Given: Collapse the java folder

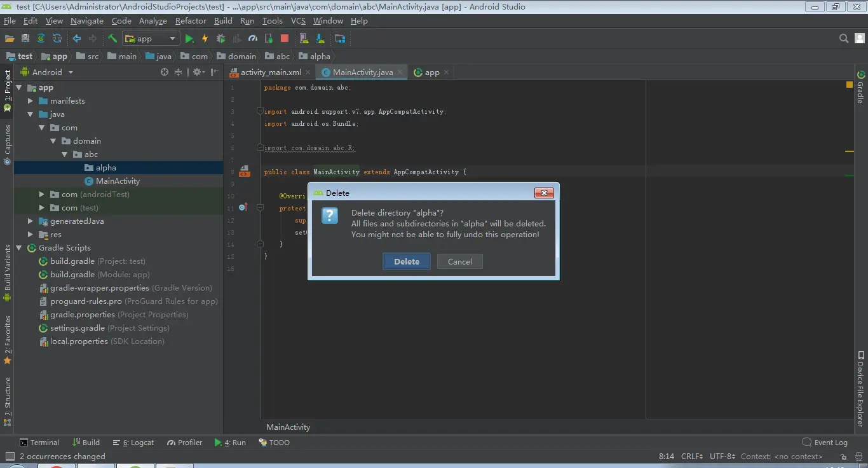Looking at the screenshot, I should click(x=31, y=114).
